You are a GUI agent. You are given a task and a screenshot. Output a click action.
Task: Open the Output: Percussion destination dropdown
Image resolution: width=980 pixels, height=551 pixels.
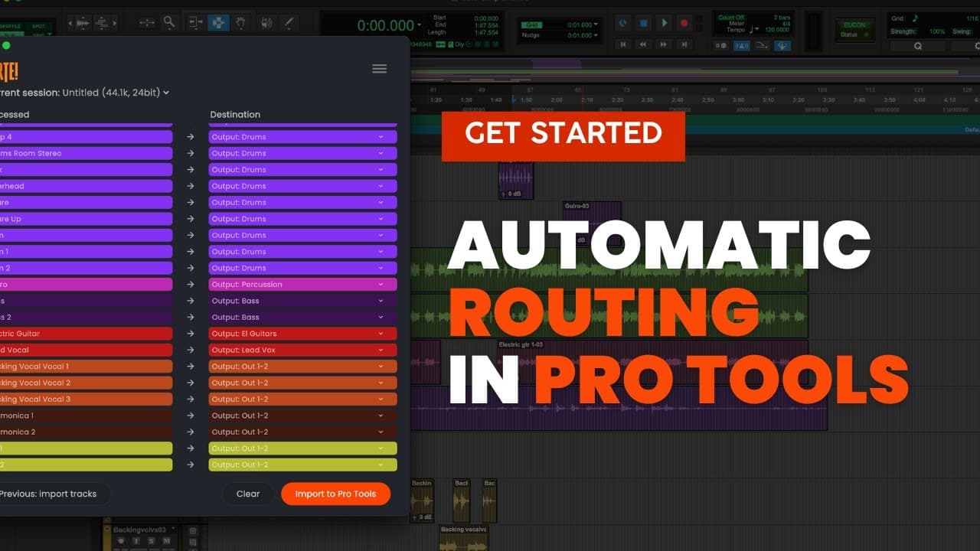click(x=303, y=285)
